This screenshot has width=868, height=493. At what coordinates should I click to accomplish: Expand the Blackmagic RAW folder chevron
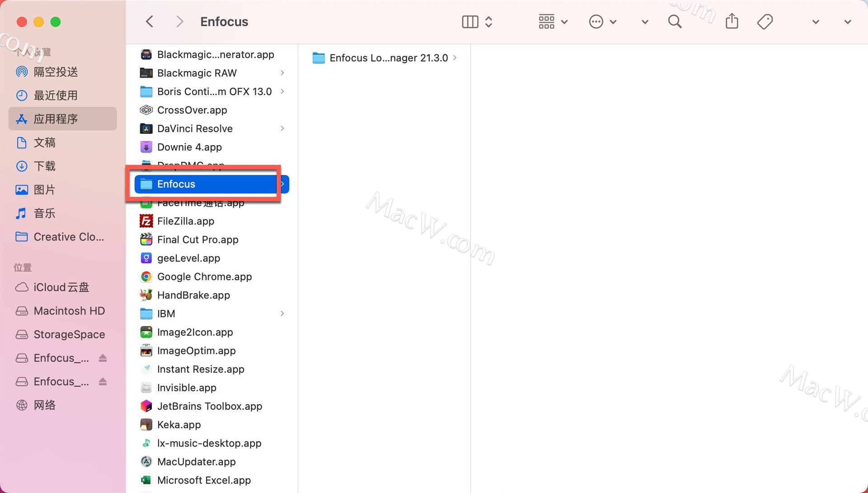point(282,73)
